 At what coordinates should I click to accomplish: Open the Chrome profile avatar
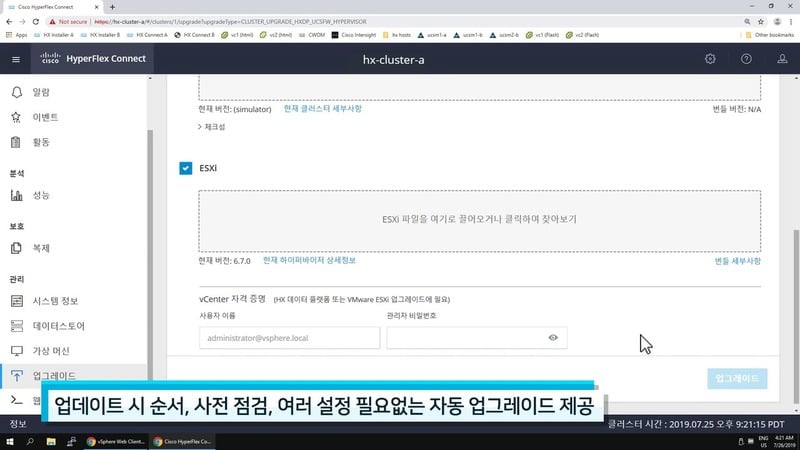777,22
